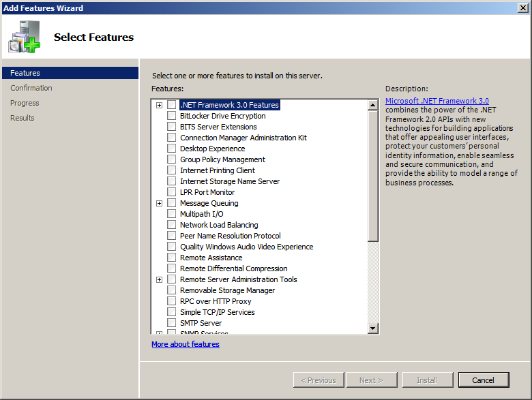Tick the BITS Server Extensions checkbox
The image size is (532, 400).
pyautogui.click(x=172, y=127)
